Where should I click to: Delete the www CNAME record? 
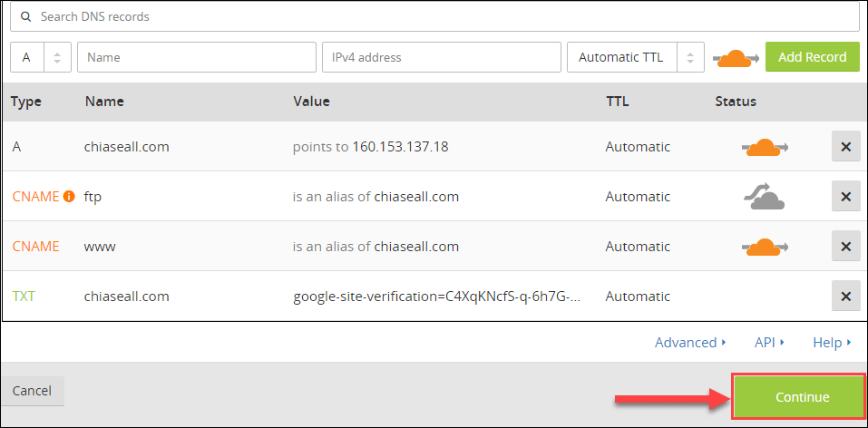846,247
